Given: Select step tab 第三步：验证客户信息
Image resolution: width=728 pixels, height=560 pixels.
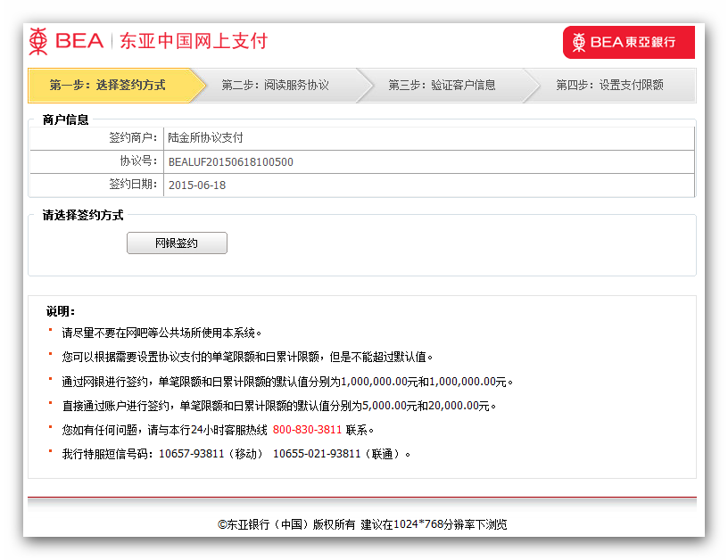Looking at the screenshot, I should (x=442, y=86).
